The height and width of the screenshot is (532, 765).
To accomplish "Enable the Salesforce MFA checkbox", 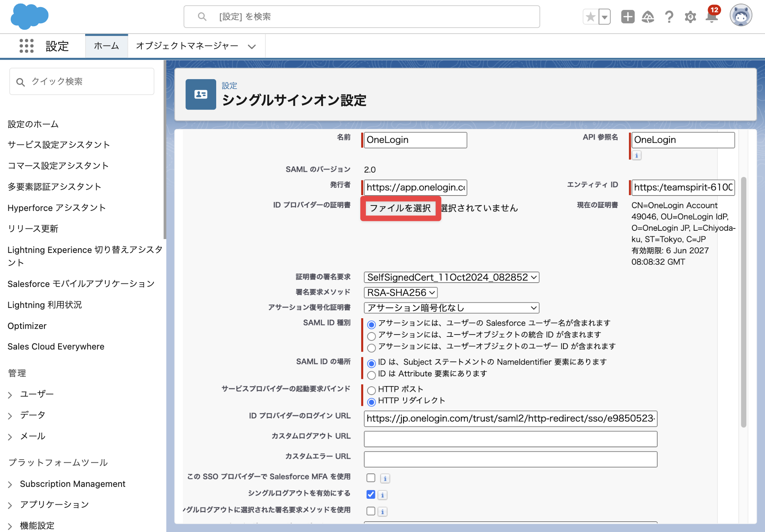I will coord(371,478).
